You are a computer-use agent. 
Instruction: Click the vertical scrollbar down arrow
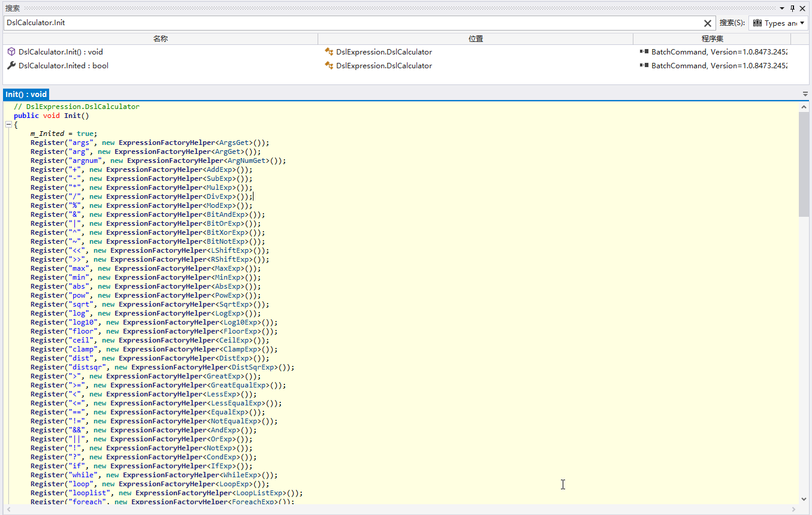coord(804,499)
